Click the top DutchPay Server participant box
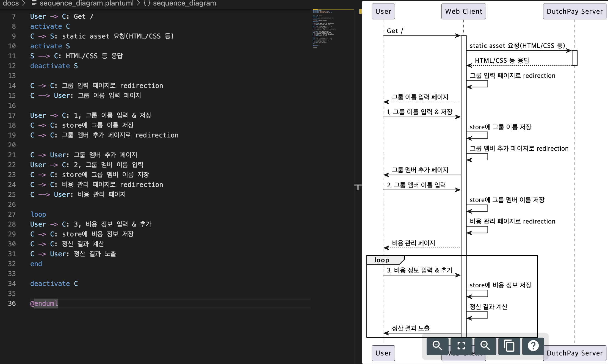Image resolution: width=608 pixels, height=364 pixels. coord(574,11)
